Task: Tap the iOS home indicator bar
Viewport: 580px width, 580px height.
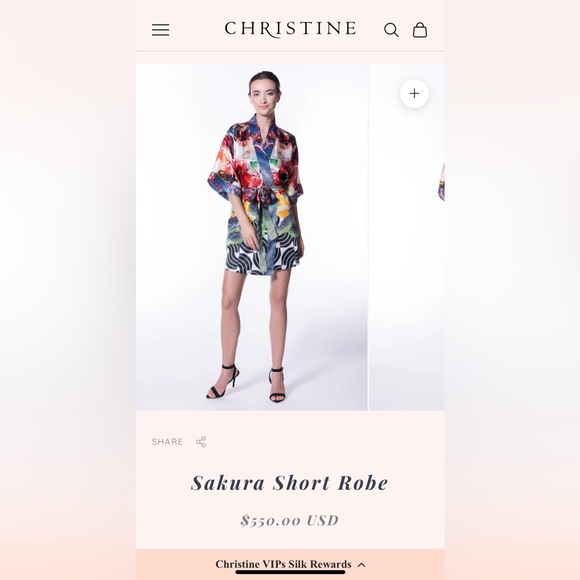Action: coord(290,572)
